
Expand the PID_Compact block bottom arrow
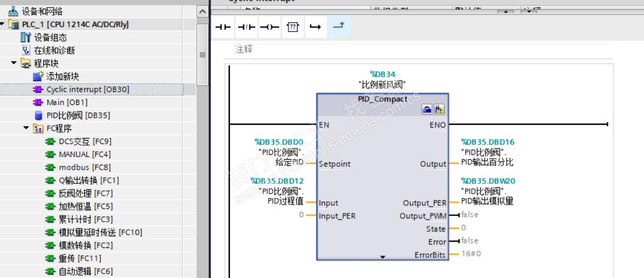383,257
